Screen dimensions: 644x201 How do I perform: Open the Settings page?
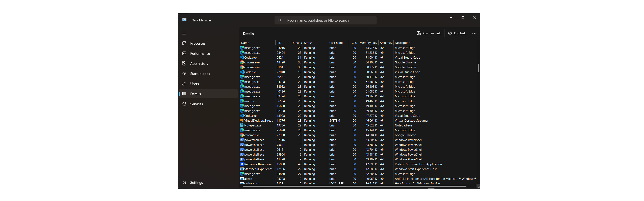pyautogui.click(x=208, y=182)
